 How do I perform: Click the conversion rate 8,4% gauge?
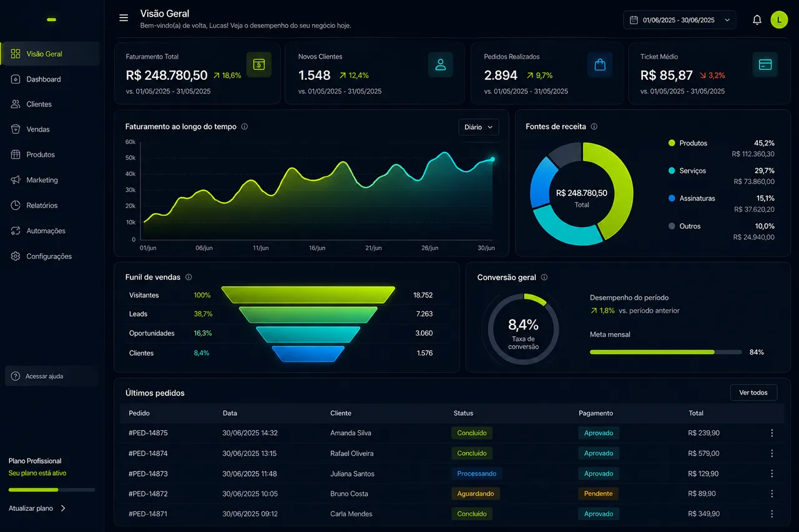[x=523, y=328]
